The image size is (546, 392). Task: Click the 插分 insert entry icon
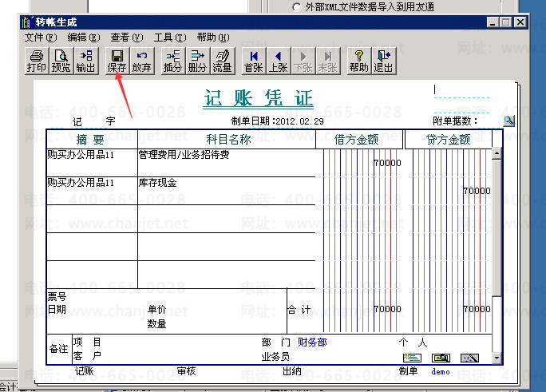[172, 61]
